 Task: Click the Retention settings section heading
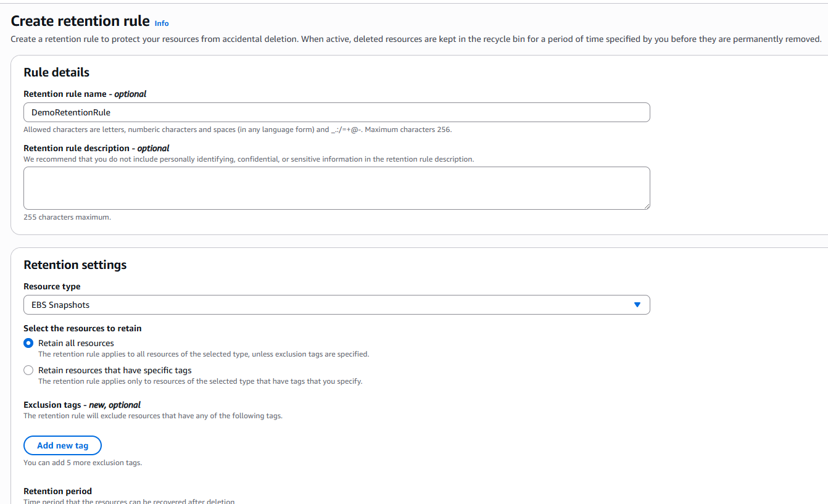[75, 265]
